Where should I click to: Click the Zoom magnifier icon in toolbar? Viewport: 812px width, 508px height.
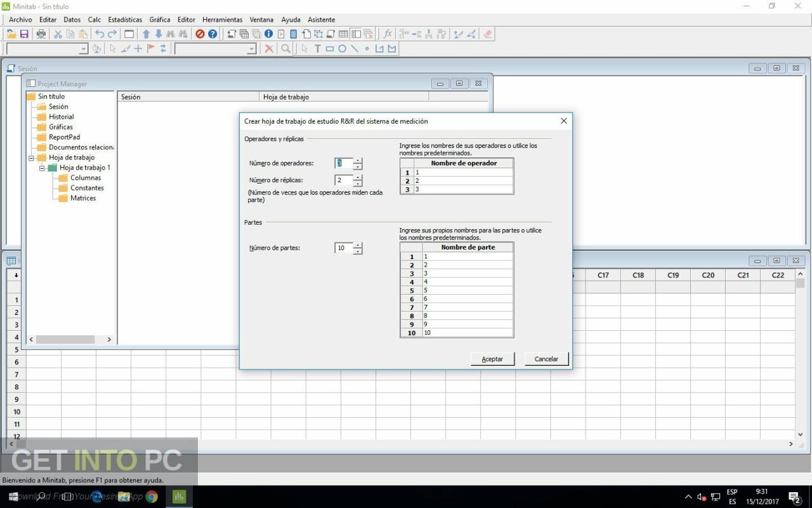[286, 49]
